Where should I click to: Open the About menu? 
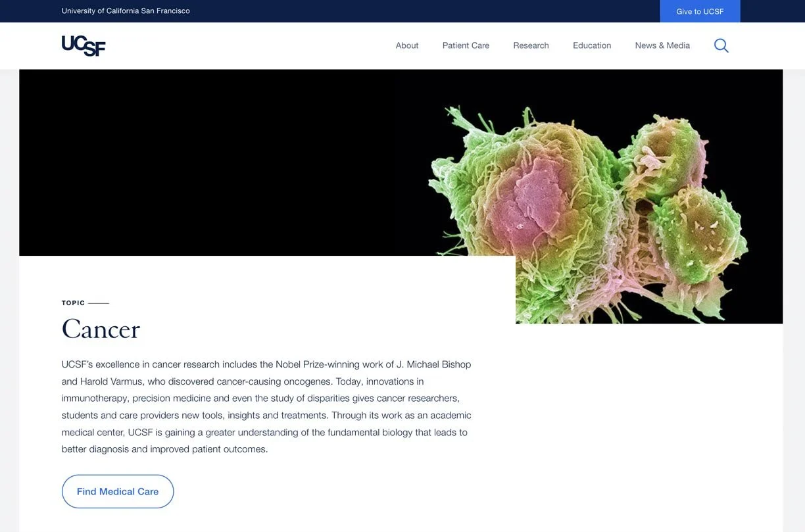[407, 45]
